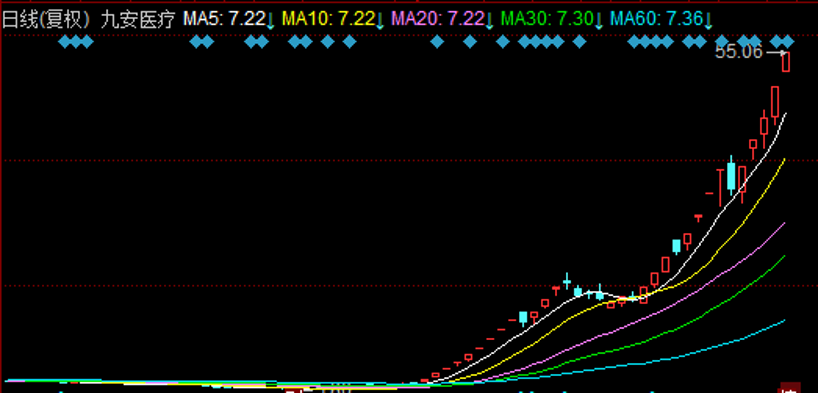Screen dimensions: 818x393
Task: Click the cyan MA60 line end point
Action: point(784,320)
